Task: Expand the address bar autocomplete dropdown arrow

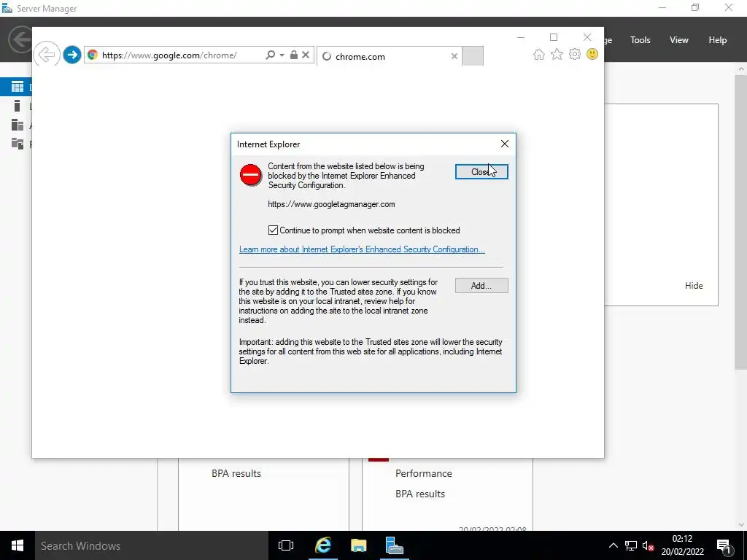Action: 282,55
